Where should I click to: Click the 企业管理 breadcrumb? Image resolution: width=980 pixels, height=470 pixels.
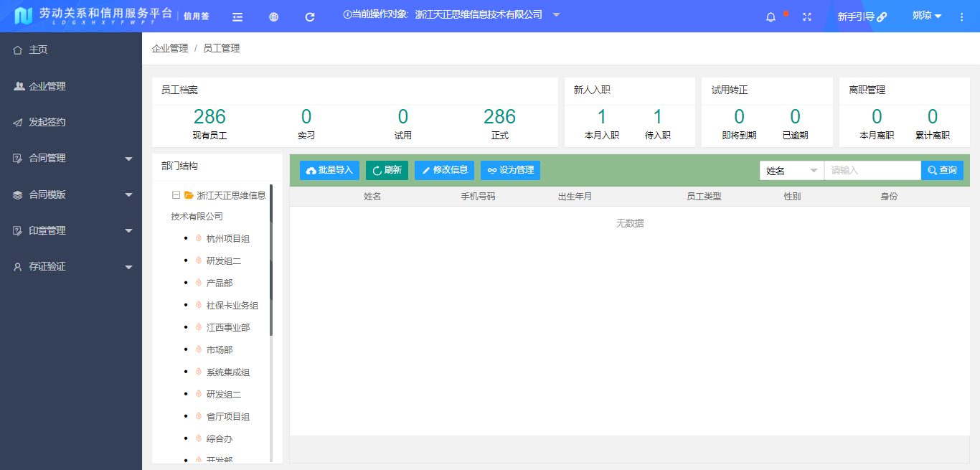170,48
